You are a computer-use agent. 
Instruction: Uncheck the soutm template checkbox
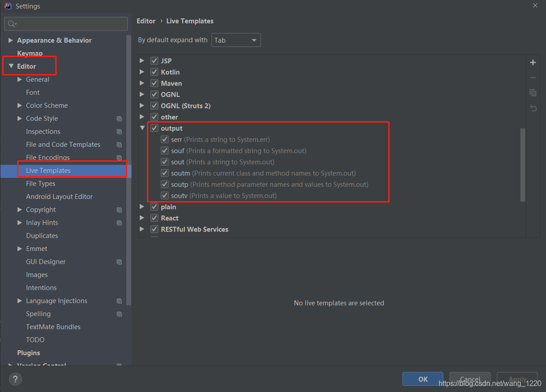(x=164, y=173)
